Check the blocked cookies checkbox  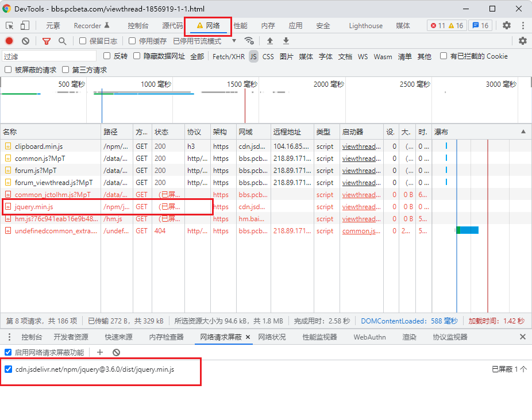coord(443,56)
